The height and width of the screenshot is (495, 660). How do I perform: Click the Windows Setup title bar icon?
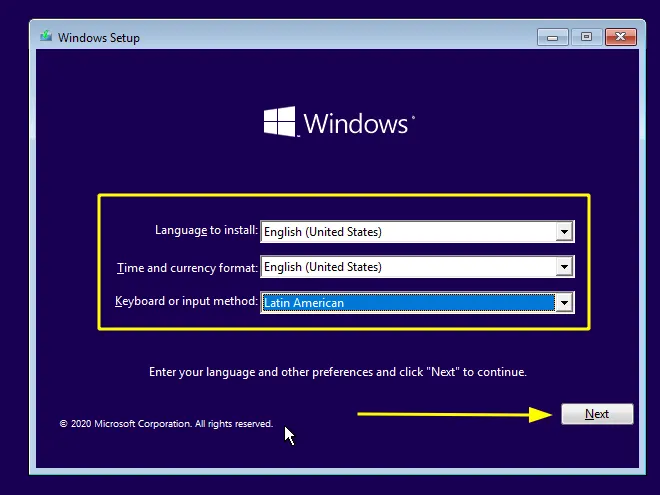coord(46,37)
